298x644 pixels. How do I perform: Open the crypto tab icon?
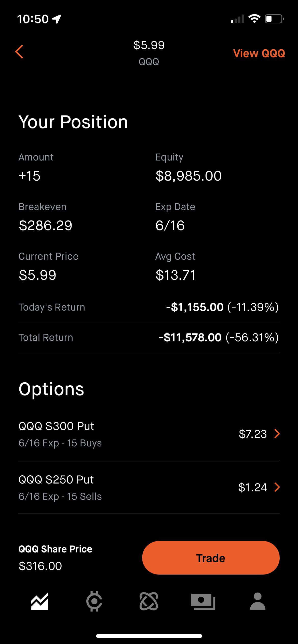point(94,601)
